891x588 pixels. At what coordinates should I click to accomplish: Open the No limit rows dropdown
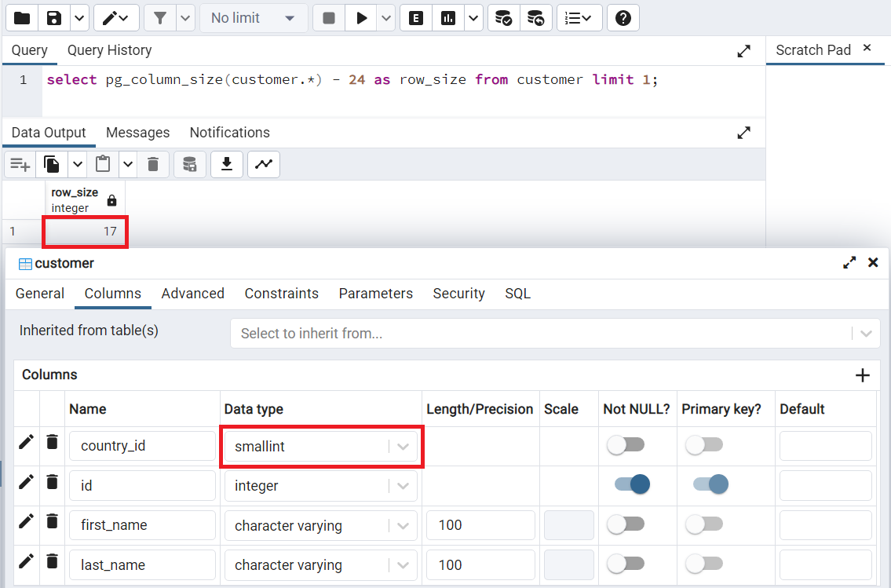(254, 18)
